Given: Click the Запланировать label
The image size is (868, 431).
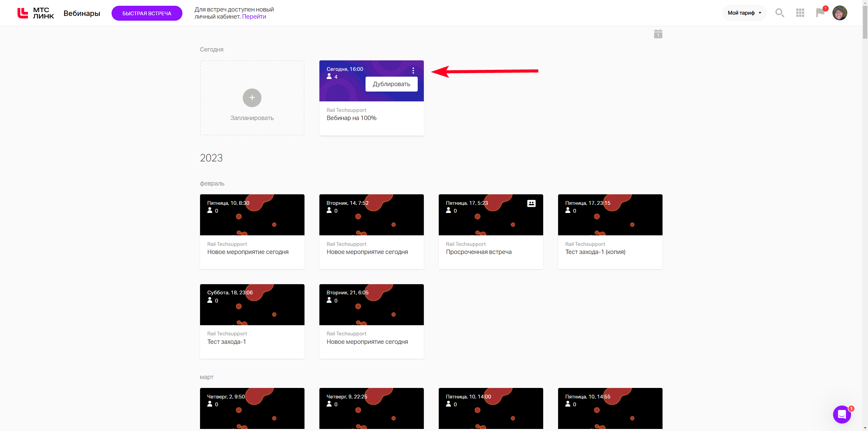Looking at the screenshot, I should click(x=252, y=118).
